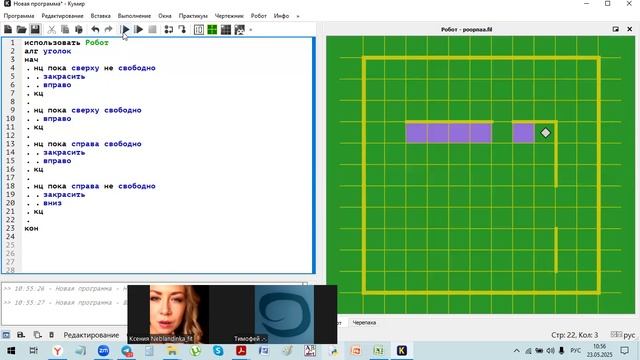Screen dimensions: 640x360
Task: Show the Robot field window icon
Action: tap(212, 29)
